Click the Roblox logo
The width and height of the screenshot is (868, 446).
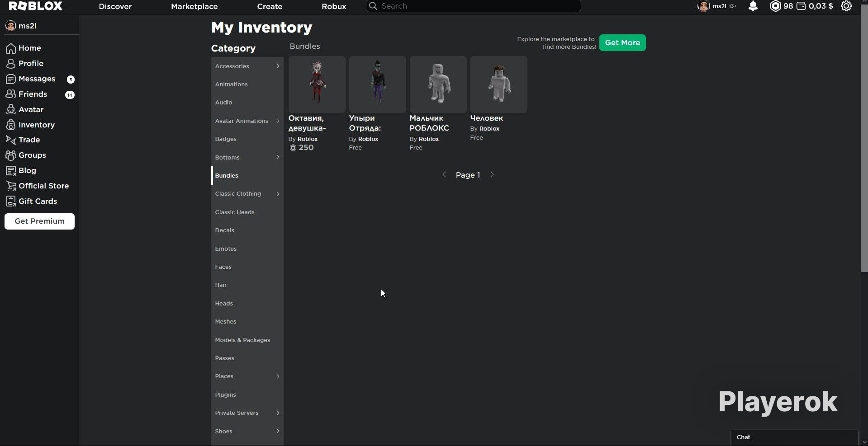pyautogui.click(x=36, y=6)
